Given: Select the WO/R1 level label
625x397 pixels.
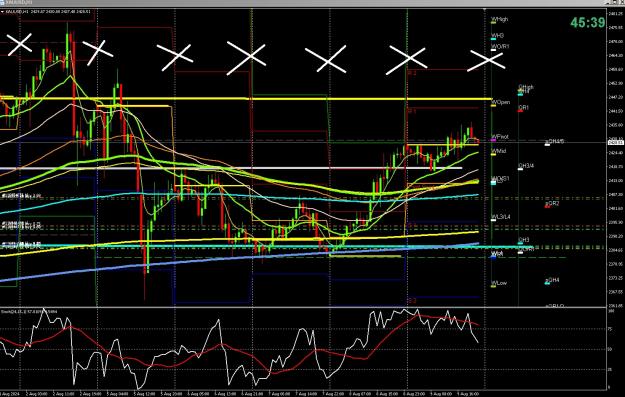Looking at the screenshot, I should [500, 47].
